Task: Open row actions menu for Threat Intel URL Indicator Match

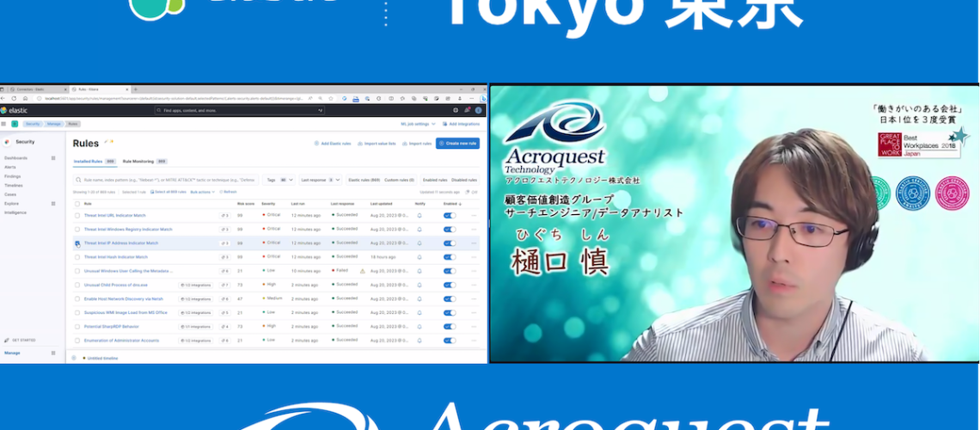Action: click(474, 216)
